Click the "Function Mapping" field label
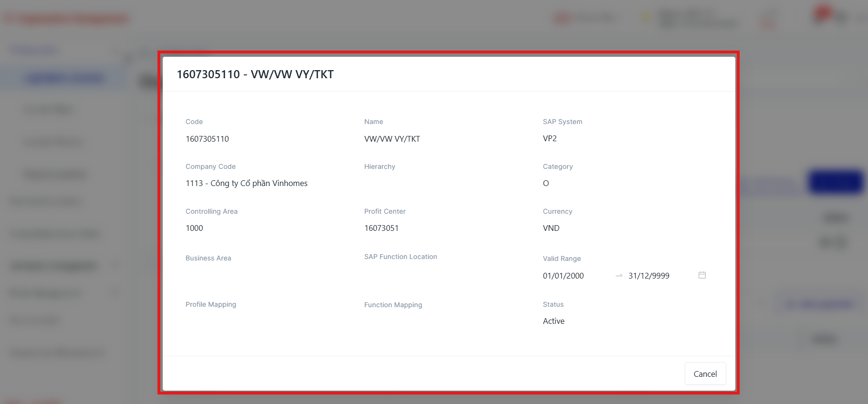The height and width of the screenshot is (404, 868). click(393, 305)
